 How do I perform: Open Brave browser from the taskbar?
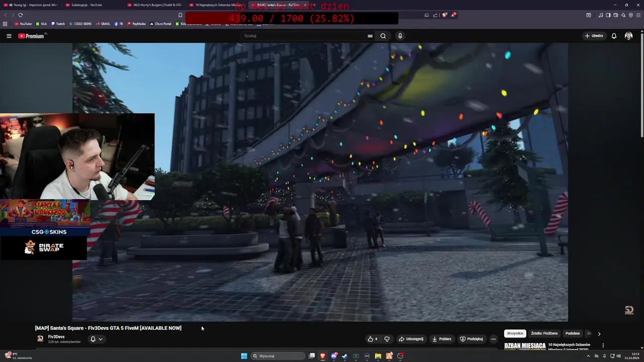click(x=323, y=356)
